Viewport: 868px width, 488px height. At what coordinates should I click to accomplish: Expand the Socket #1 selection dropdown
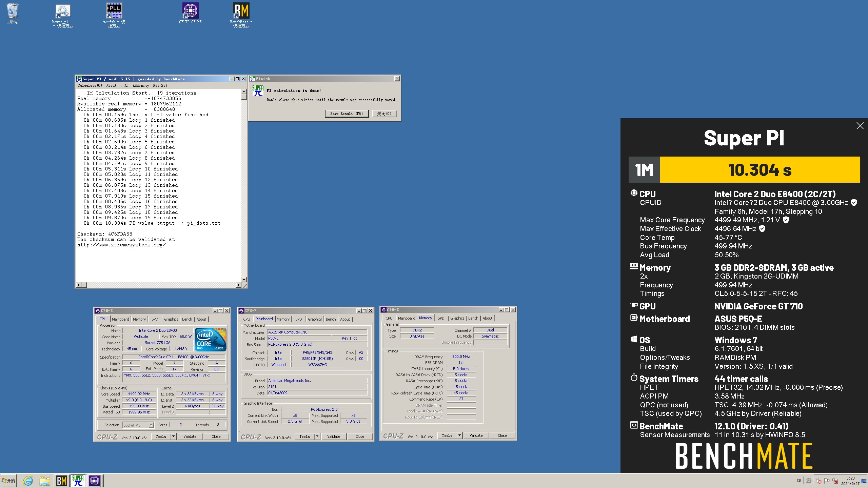tap(151, 425)
